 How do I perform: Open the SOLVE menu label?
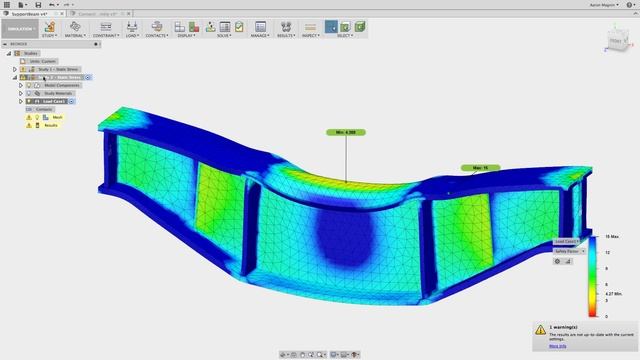(224, 36)
